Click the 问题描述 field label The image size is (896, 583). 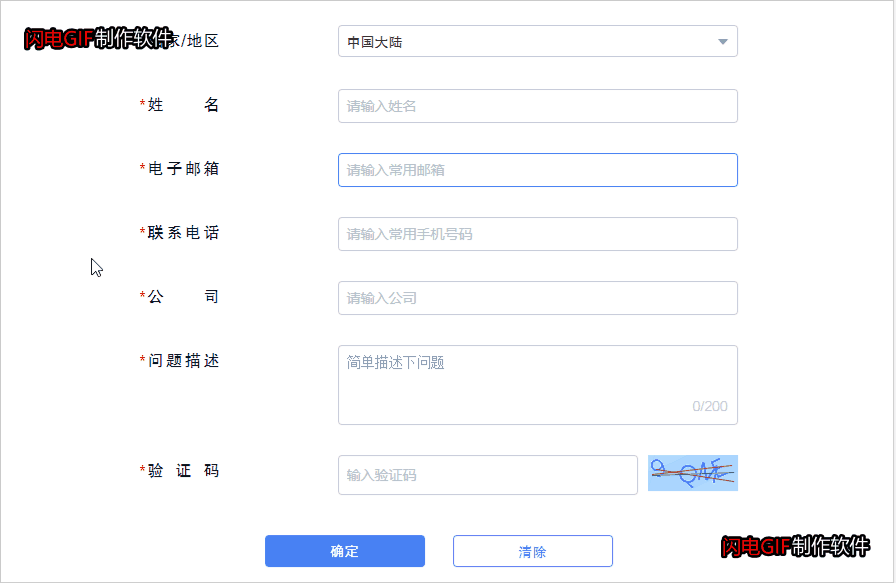tap(183, 360)
